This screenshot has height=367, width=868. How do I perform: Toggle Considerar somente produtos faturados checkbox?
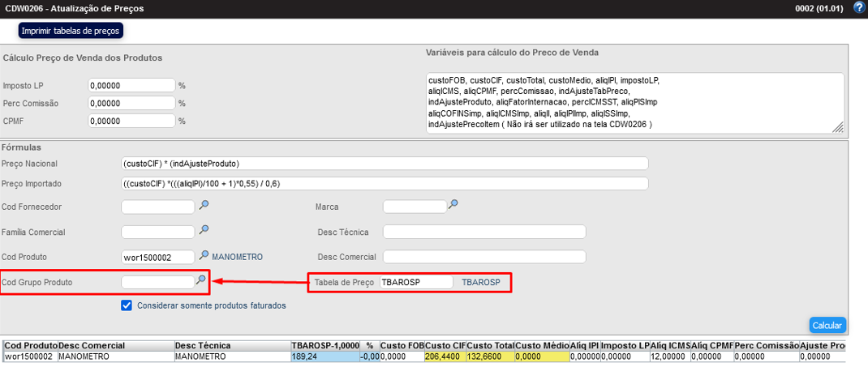coord(127,305)
